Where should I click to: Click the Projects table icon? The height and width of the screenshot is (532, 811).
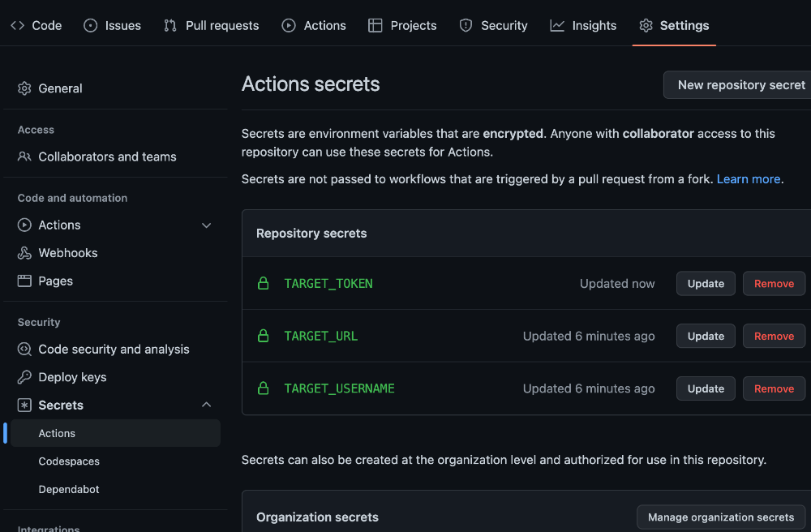coord(375,25)
